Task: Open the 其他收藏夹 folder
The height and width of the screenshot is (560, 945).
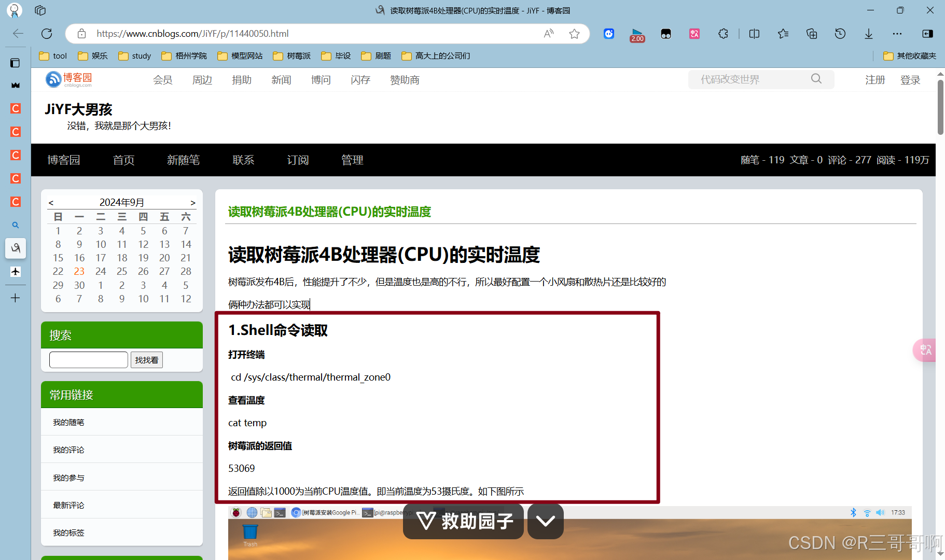Action: [x=910, y=56]
